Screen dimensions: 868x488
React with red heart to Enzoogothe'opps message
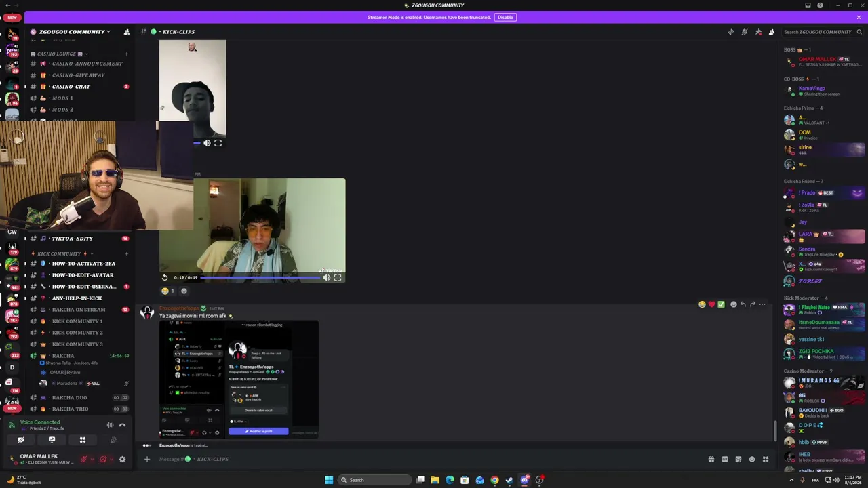(x=711, y=304)
